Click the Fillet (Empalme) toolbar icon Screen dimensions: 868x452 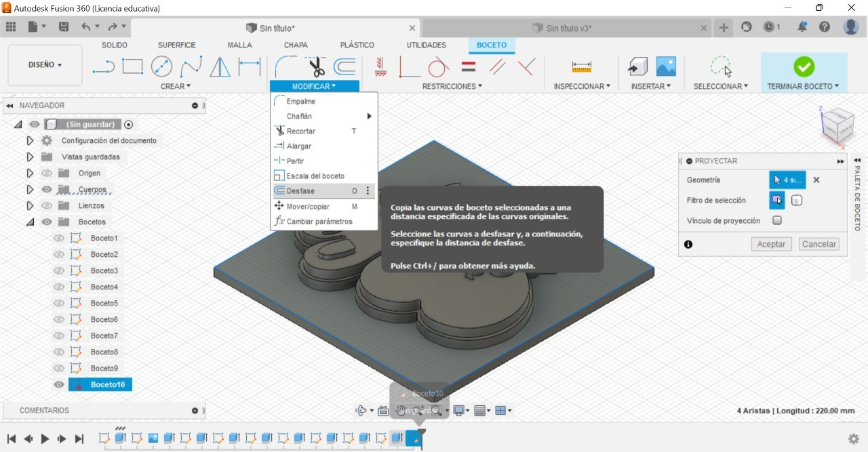(x=285, y=66)
